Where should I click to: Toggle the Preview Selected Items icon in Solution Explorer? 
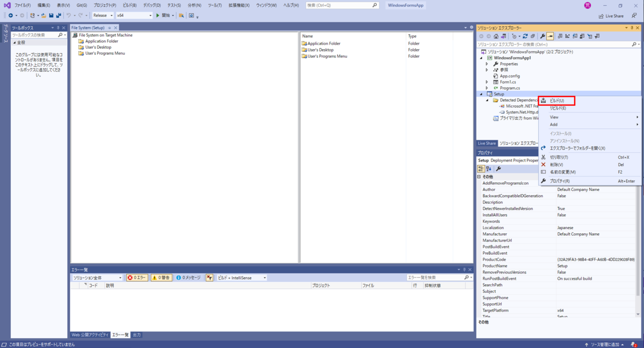tap(550, 36)
